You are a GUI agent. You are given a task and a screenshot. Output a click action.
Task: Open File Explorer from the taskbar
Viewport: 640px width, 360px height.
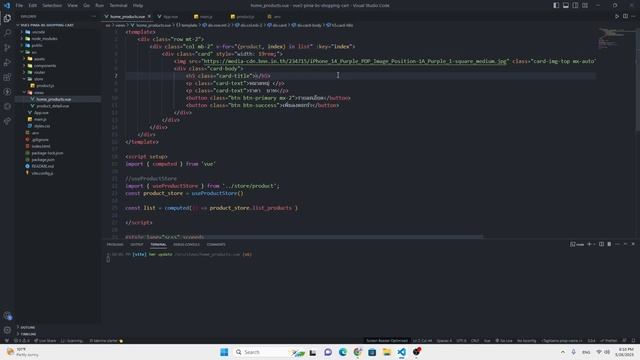click(387, 352)
